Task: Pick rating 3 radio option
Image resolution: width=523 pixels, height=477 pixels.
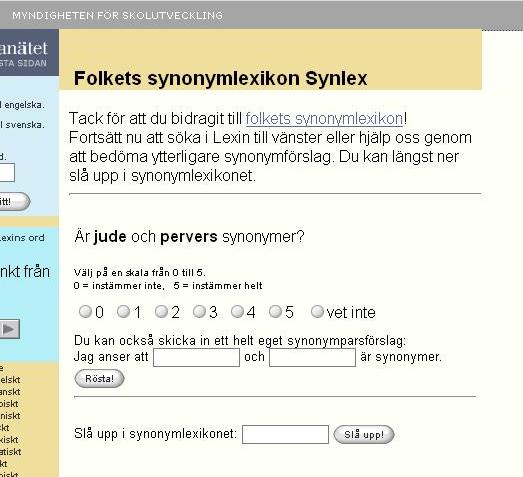Action: point(199,312)
